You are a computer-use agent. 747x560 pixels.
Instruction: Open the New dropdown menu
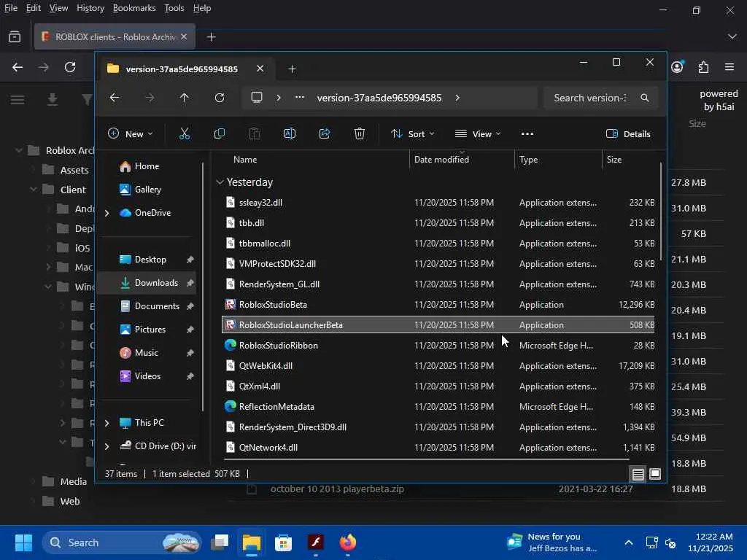130,134
